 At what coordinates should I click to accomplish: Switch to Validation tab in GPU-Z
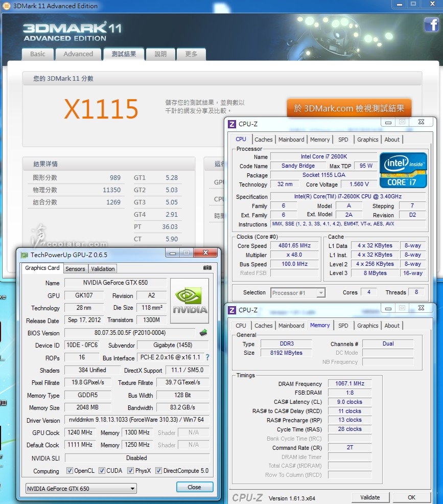pos(103,269)
